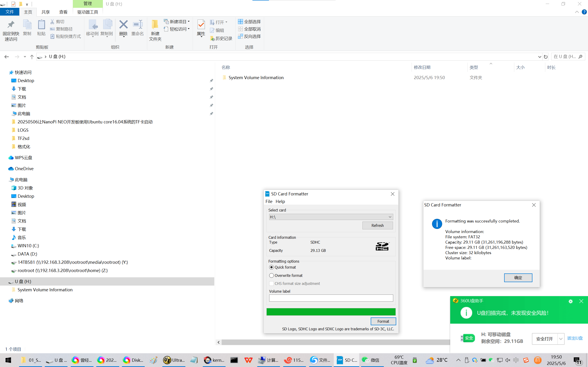
Task: Open the Help menu in SD Card Formatter
Action: [280, 201]
